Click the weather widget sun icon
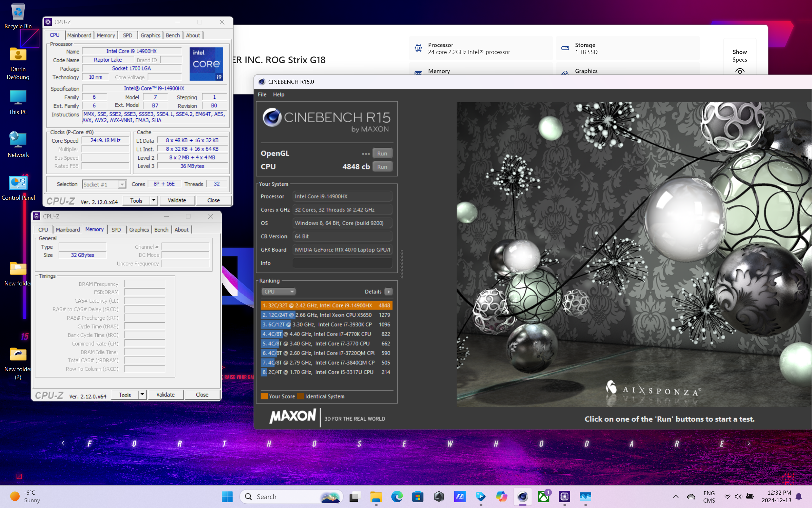Screen dimensions: 812x508 tap(15, 496)
